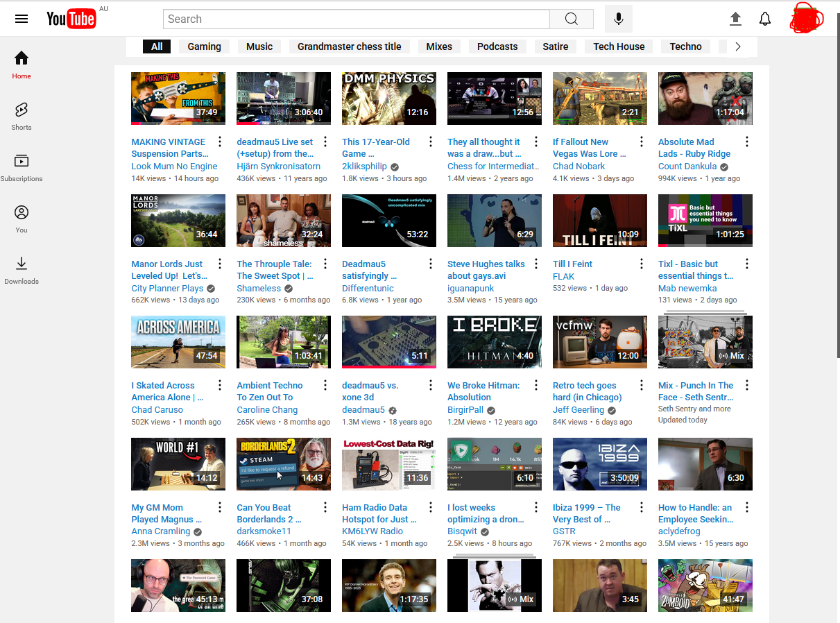
Task: Go to Home in sidebar
Action: point(22,65)
